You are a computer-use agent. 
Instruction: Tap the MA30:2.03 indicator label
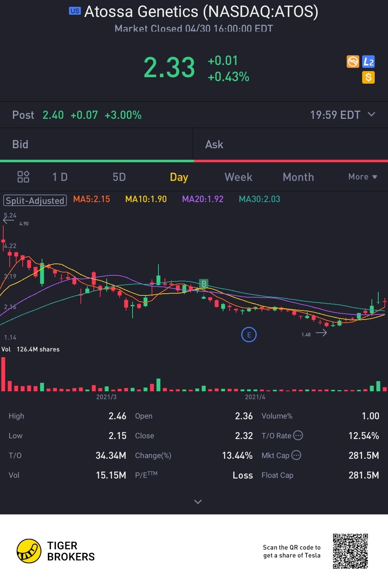(x=259, y=199)
